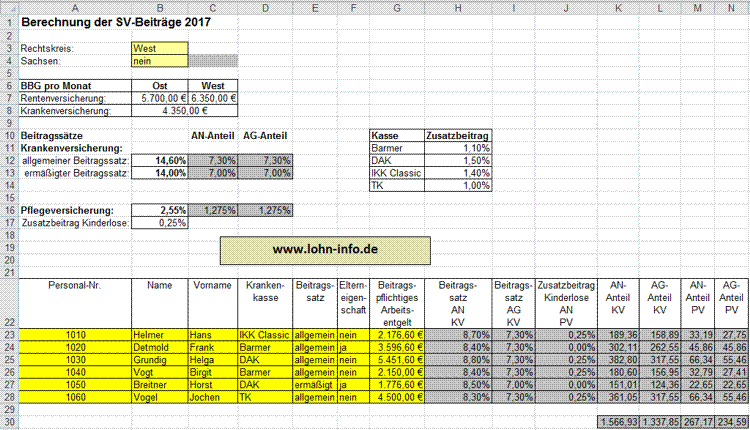
Task: Click the Elterneigenschaft ja cell for Breitner
Action: coord(353,385)
